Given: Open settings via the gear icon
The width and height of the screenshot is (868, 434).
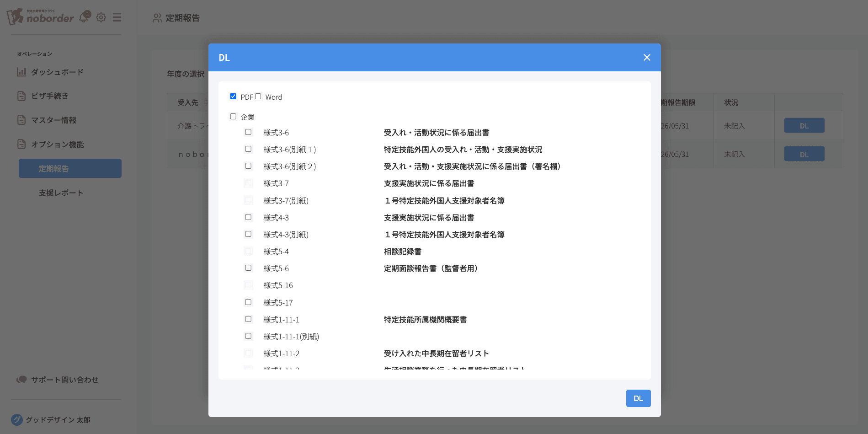Looking at the screenshot, I should [101, 17].
